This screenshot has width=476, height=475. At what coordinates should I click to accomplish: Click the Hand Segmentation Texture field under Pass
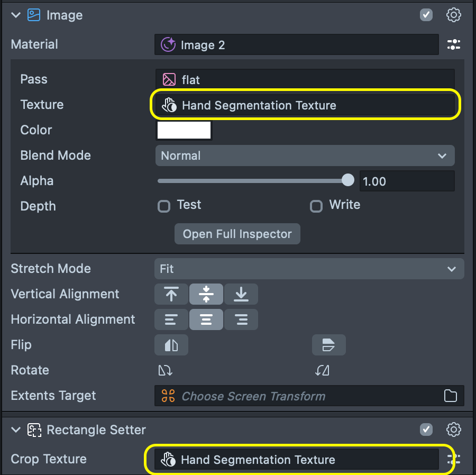click(305, 105)
